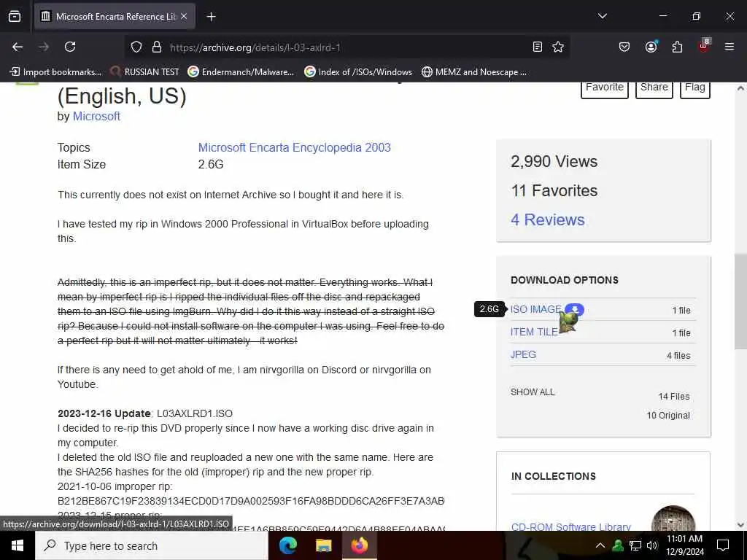
Task: Go back to previous page
Action: tap(18, 47)
